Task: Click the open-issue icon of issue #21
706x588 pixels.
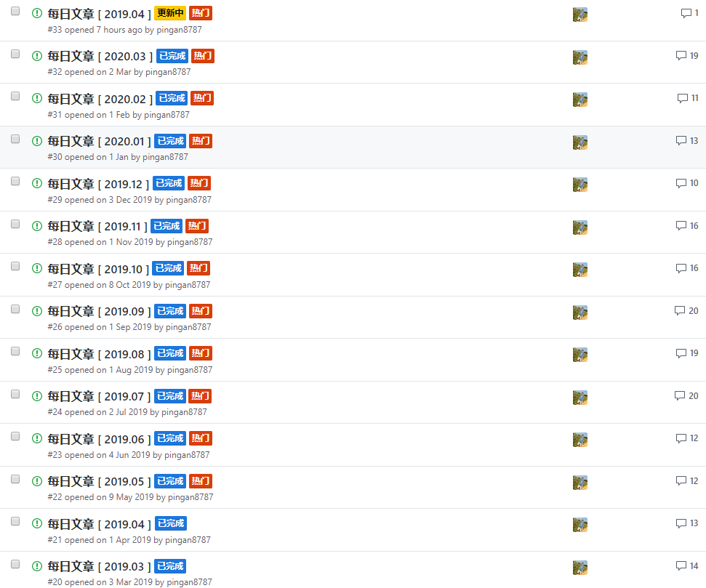Action: click(x=37, y=523)
